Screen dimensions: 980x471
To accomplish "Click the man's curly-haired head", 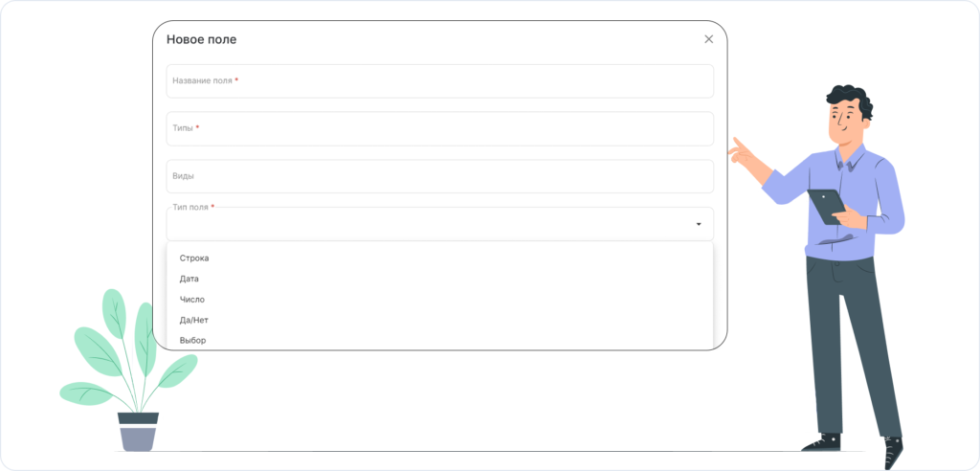I will click(849, 113).
